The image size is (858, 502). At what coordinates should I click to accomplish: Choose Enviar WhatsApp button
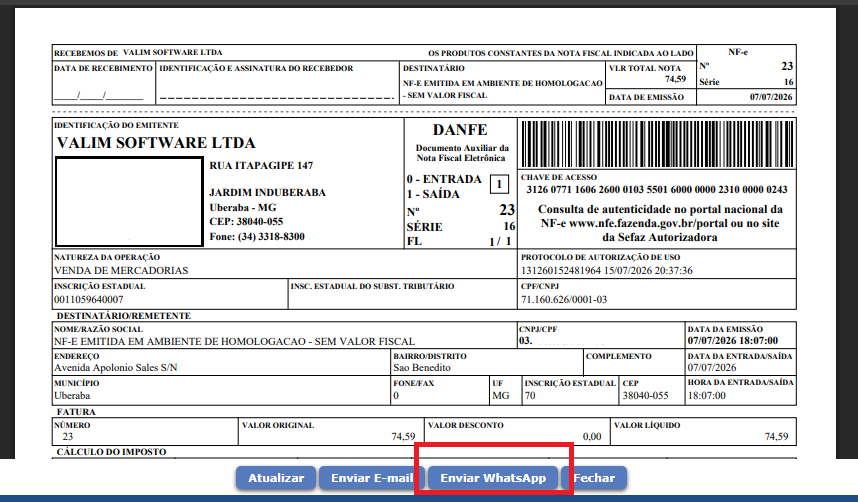493,478
